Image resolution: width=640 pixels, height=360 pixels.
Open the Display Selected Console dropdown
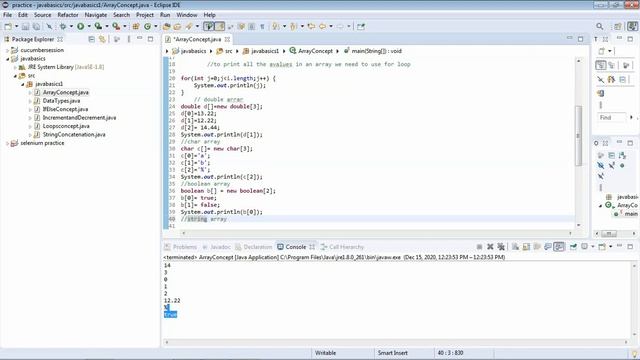[x=593, y=247]
